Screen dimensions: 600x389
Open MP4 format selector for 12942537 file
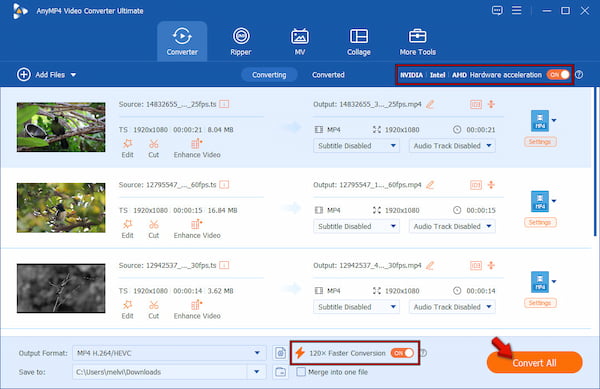(x=543, y=282)
